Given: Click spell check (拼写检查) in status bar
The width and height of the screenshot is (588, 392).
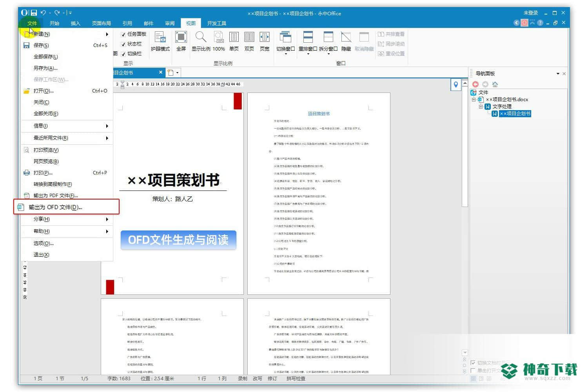Looking at the screenshot, I should 296,379.
